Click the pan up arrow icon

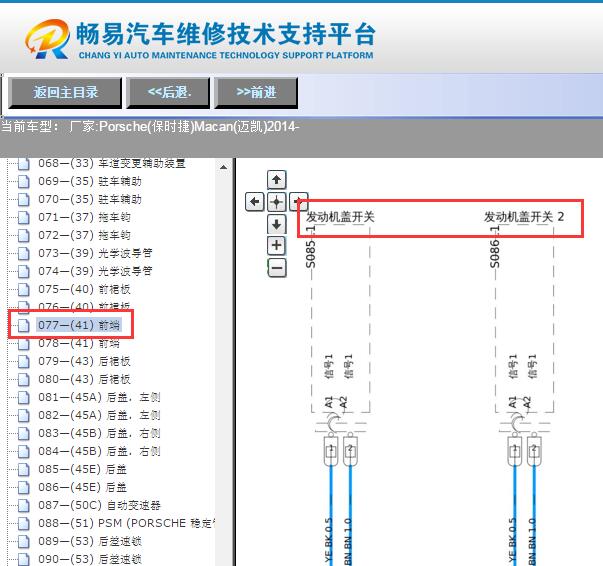pyautogui.click(x=277, y=180)
